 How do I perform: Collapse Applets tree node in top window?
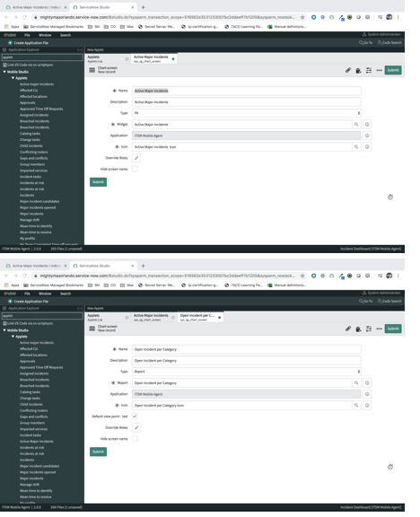pyautogui.click(x=13, y=78)
